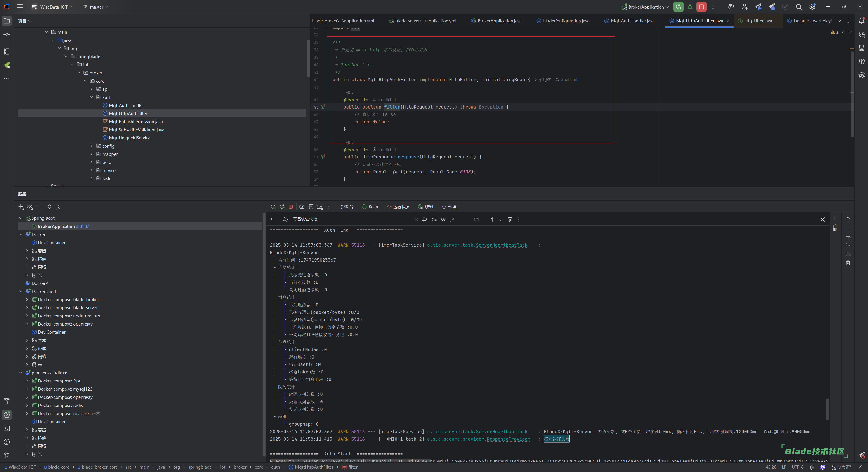Image resolution: width=868 pixels, height=472 pixels.
Task: Expand the config package in the project tree
Action: coord(92,146)
